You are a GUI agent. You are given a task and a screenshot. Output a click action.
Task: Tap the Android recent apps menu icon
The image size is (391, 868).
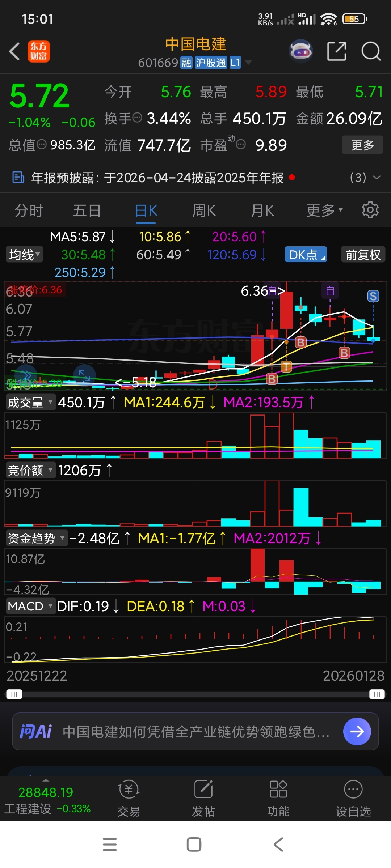[110, 844]
